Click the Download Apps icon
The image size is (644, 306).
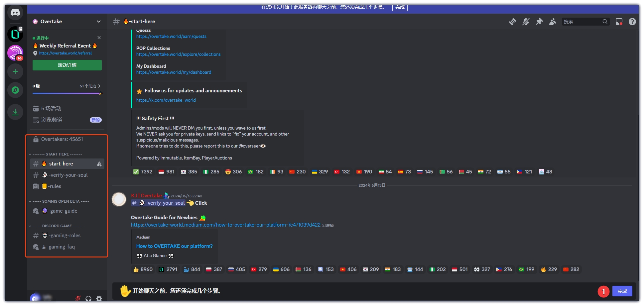(x=15, y=112)
